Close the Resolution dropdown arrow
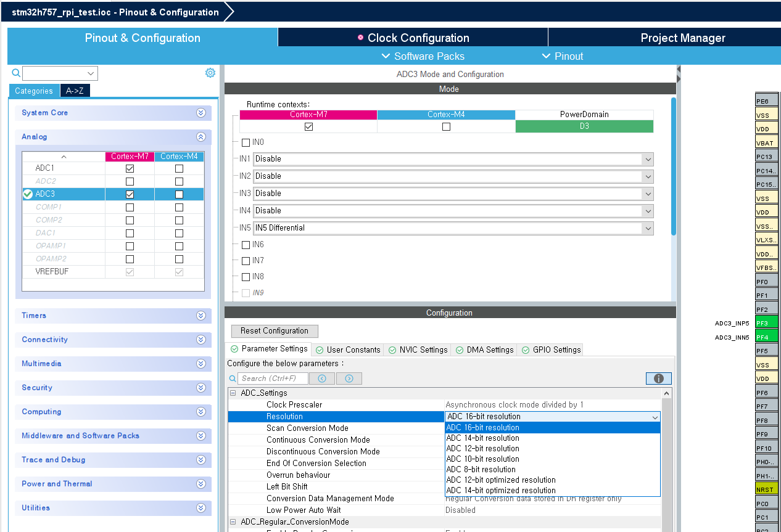The image size is (781, 532). click(655, 417)
